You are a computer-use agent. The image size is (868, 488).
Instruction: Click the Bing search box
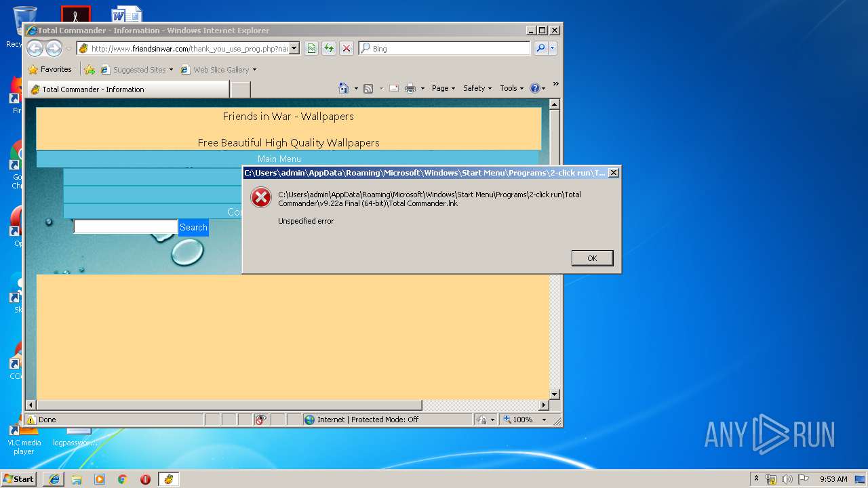tap(445, 48)
